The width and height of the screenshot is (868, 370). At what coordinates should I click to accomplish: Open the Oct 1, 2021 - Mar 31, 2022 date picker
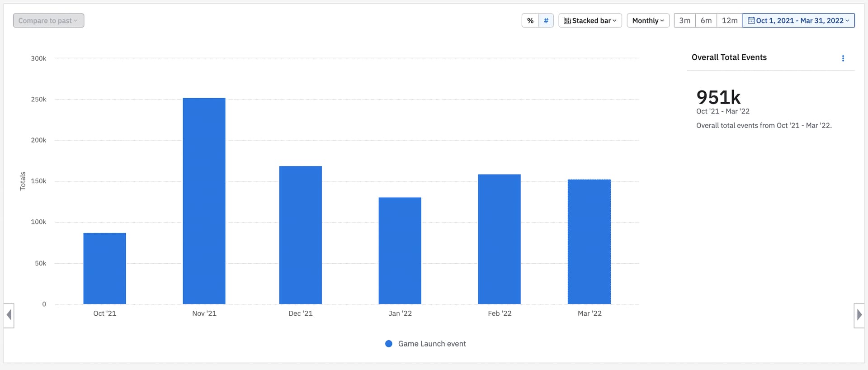pos(798,20)
